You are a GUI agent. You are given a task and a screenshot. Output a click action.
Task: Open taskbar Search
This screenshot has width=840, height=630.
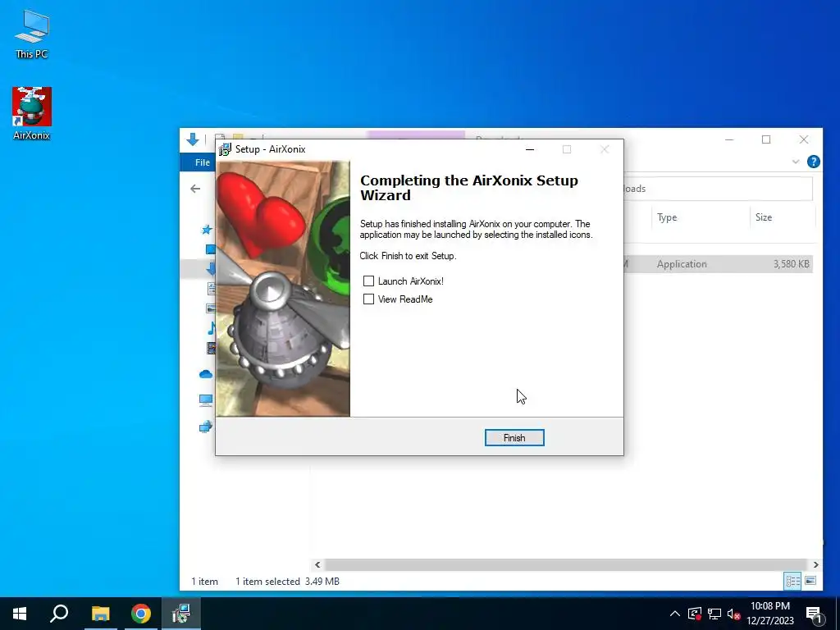tap(59, 614)
